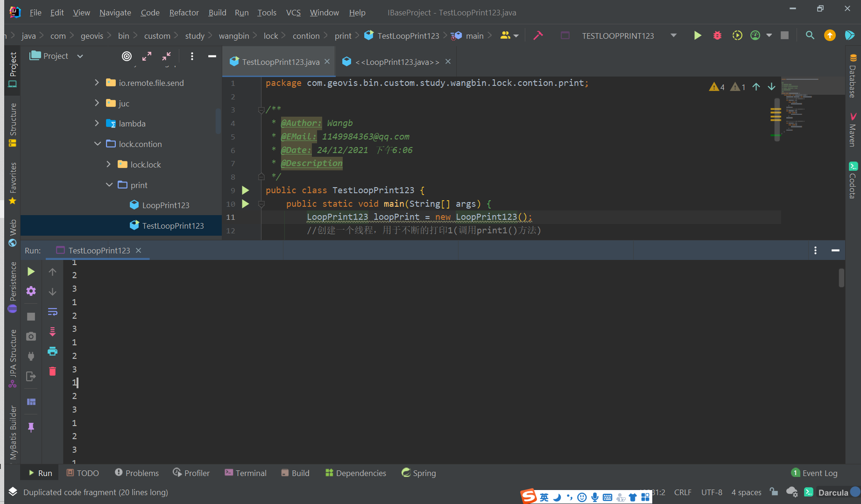Click the Select Opened File target icon

coord(127,56)
